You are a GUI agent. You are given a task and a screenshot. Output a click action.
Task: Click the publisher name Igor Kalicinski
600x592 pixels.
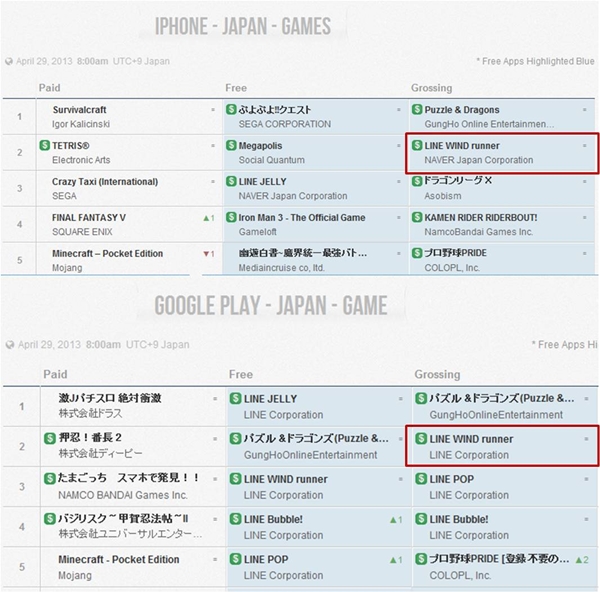coord(81,124)
